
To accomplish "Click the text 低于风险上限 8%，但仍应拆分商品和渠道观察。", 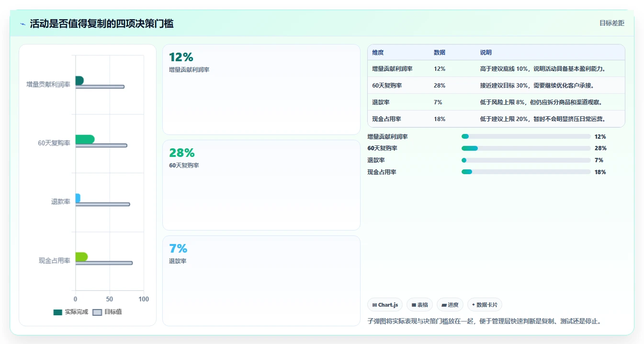I will coord(541,102).
